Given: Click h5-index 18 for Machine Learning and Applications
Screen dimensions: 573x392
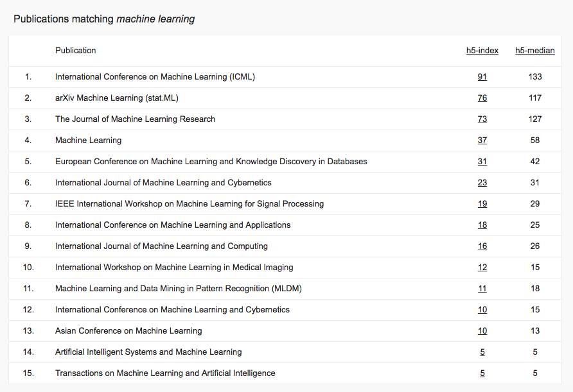Looking at the screenshot, I should point(482,225).
